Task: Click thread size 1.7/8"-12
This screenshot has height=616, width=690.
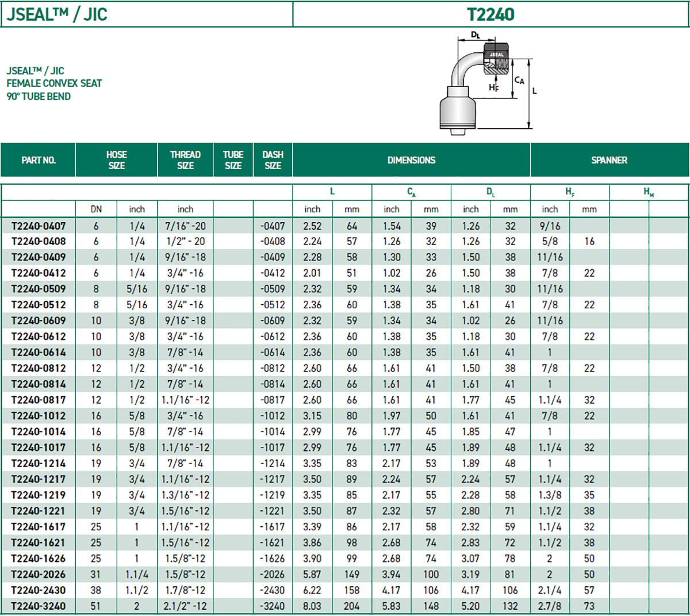Action: click(x=185, y=590)
